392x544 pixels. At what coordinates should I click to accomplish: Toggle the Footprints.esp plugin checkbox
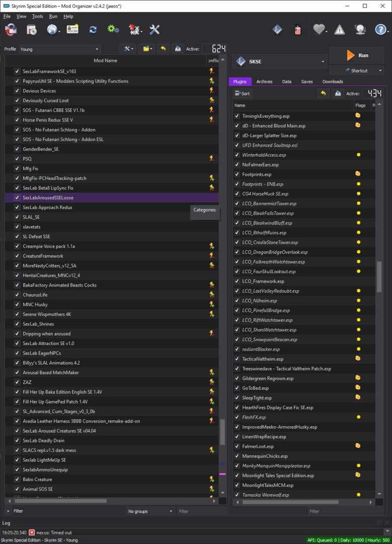237,174
